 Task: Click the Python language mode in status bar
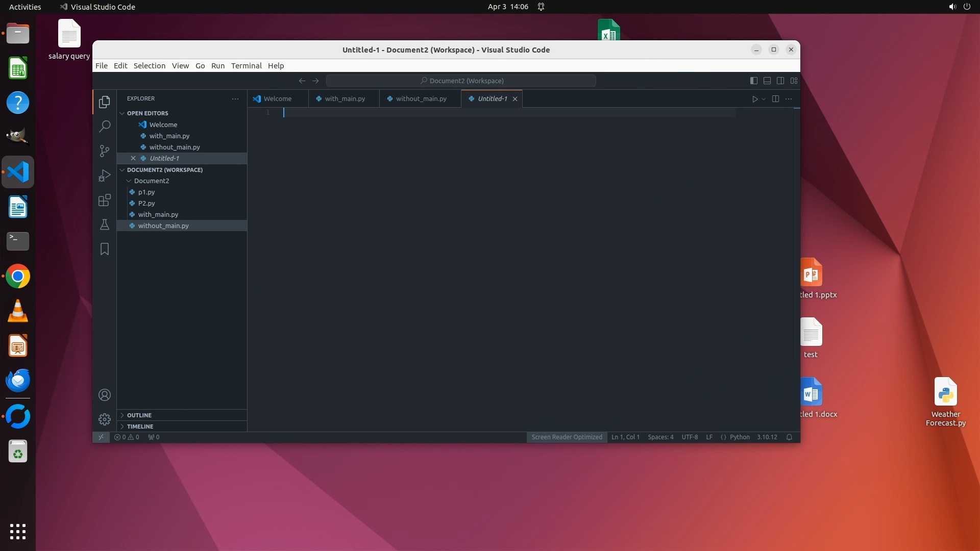click(x=739, y=437)
